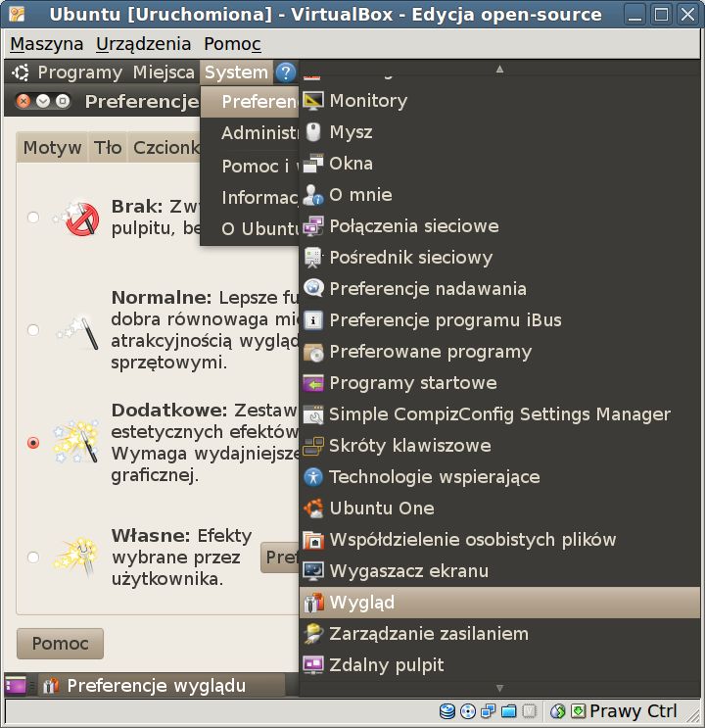This screenshot has height=728, width=705.
Task: Click the Ubuntu One icon
Action: (x=313, y=509)
